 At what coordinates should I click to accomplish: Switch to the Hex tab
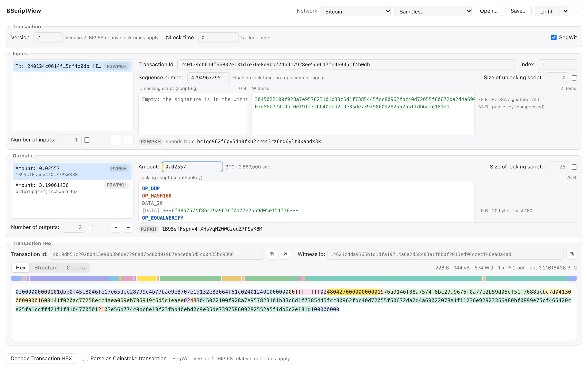point(21,267)
